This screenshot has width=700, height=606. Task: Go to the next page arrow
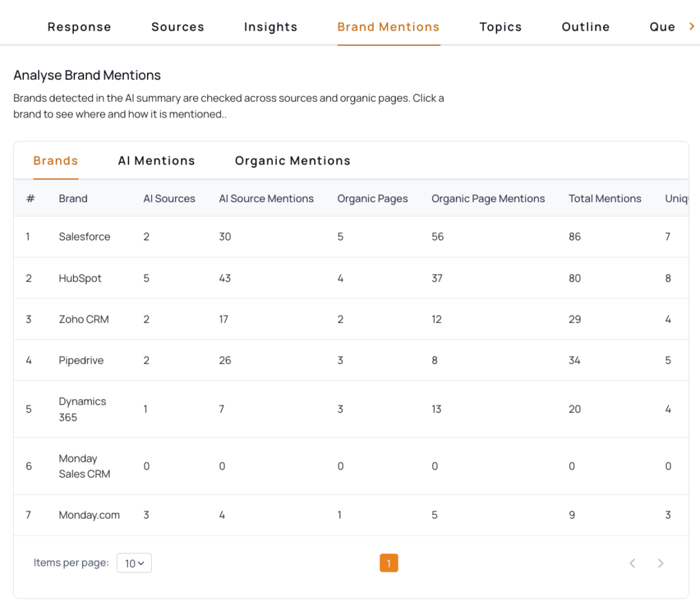[660, 563]
